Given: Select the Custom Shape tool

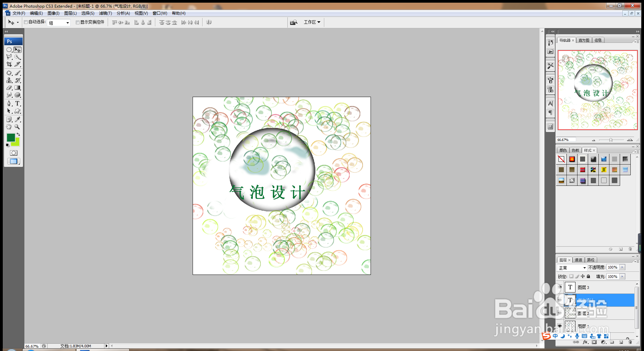Looking at the screenshot, I should tap(18, 111).
